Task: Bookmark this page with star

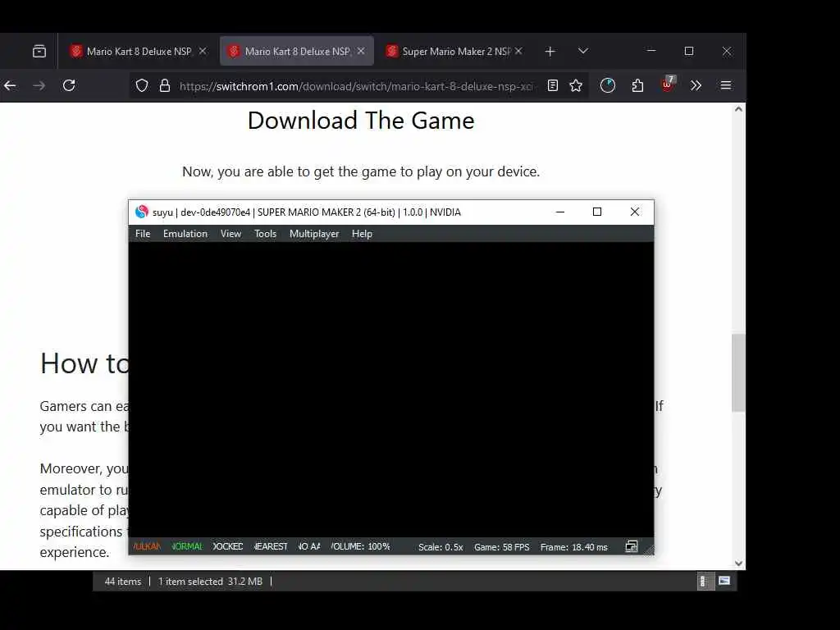Action: tap(576, 85)
